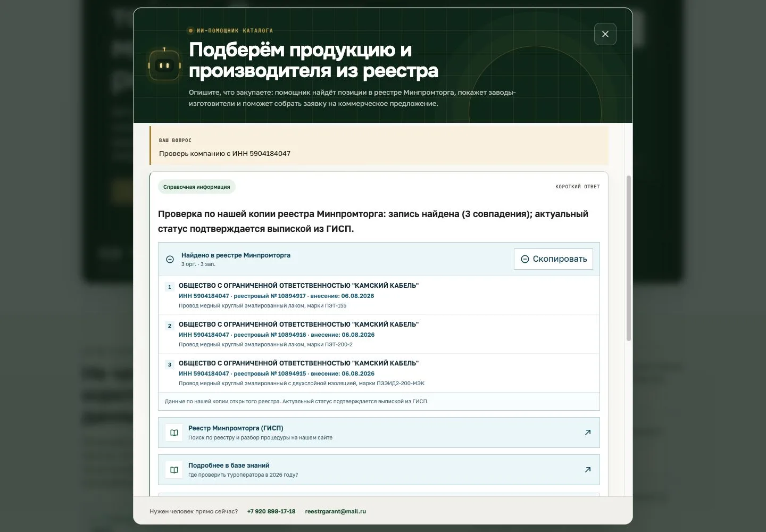Click registry record № 10894915 line
The height and width of the screenshot is (532, 766).
click(277, 373)
